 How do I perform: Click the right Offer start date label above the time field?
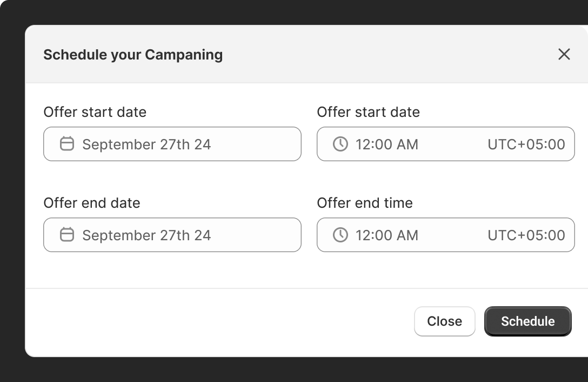click(x=368, y=112)
